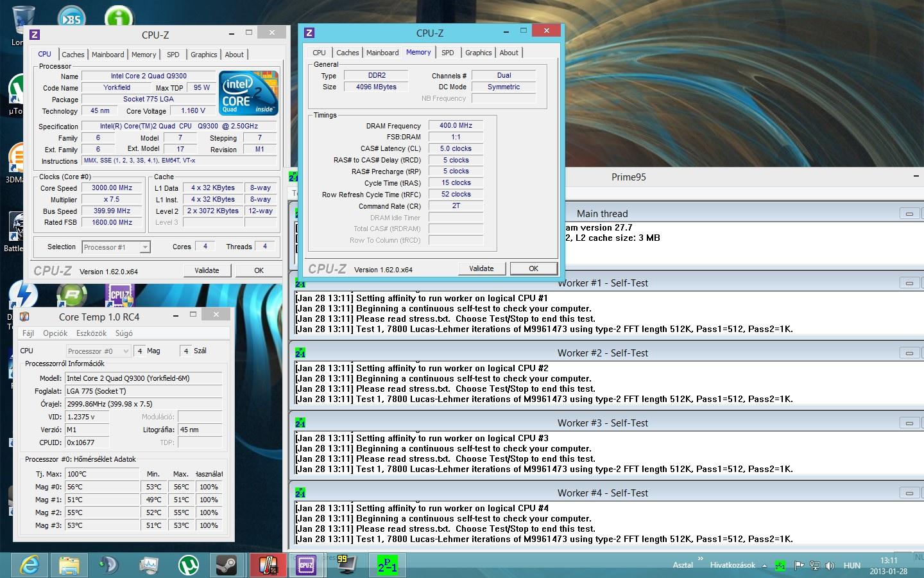Click Validate in the Memory CPU-Z window
The image size is (924, 578).
coord(481,268)
